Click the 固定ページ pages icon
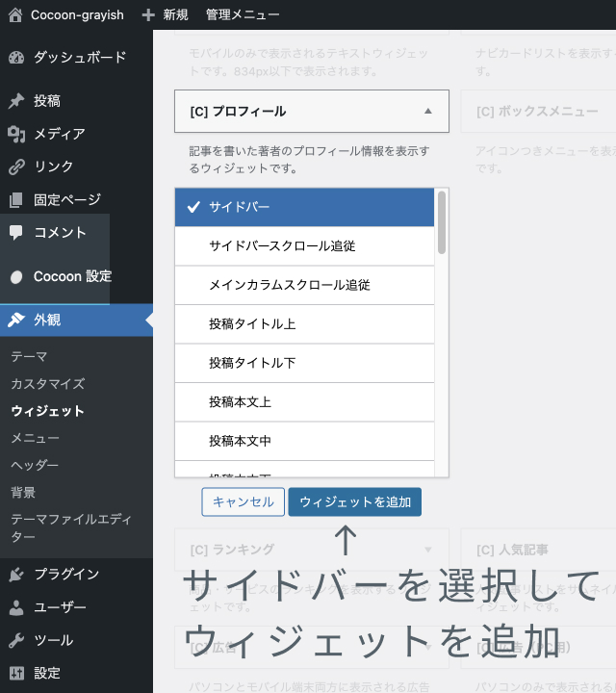616x693 pixels. click(16, 200)
